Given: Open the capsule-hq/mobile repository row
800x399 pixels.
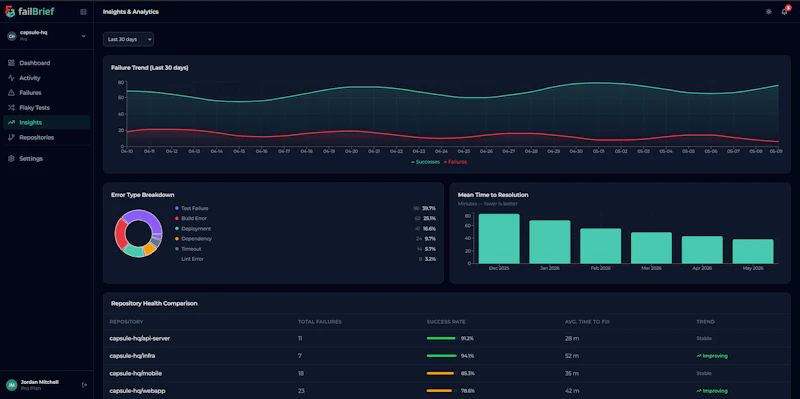Looking at the screenshot, I should point(447,373).
